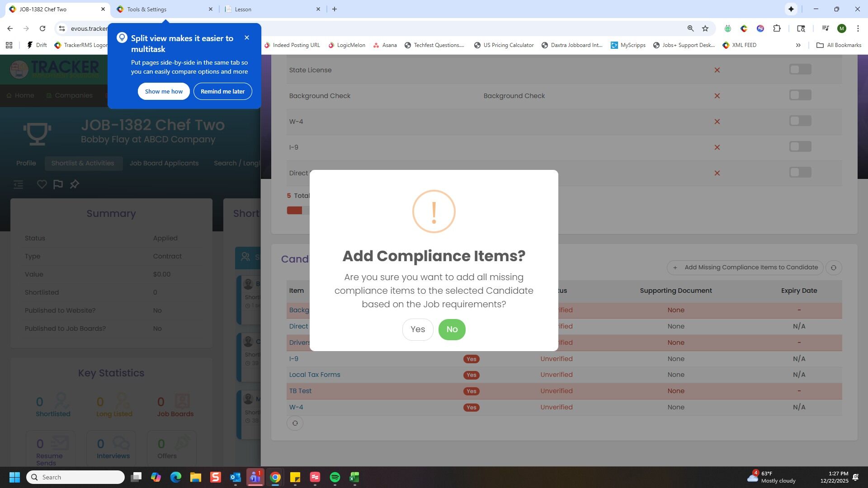868x488 pixels.
Task: Click the green No button
Action: (x=452, y=329)
